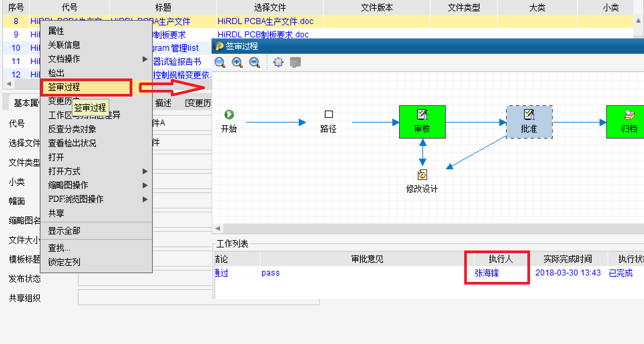Click the fit-to-window icon in the toolbar

[278, 62]
